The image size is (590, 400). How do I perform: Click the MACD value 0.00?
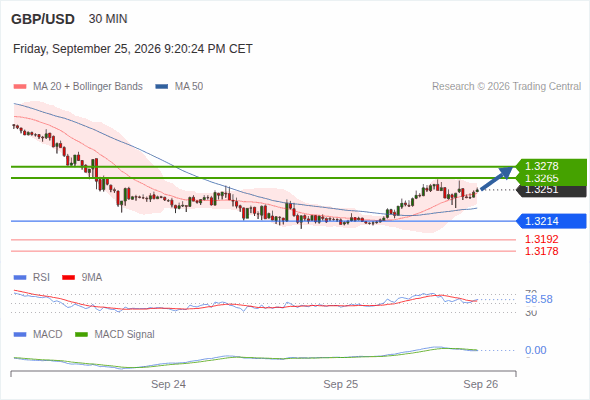click(x=536, y=350)
